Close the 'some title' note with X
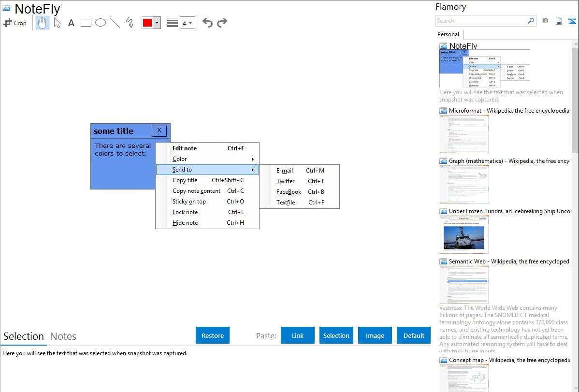This screenshot has width=579, height=392. pos(159,131)
